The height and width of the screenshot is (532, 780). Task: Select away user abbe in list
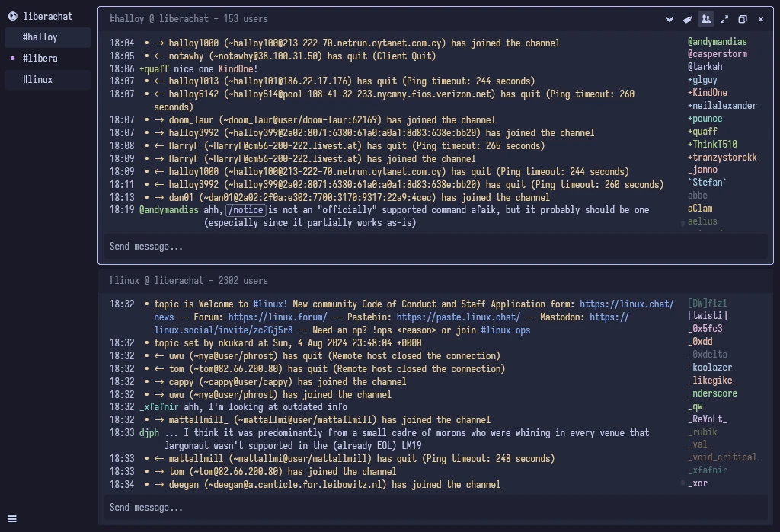tap(698, 196)
